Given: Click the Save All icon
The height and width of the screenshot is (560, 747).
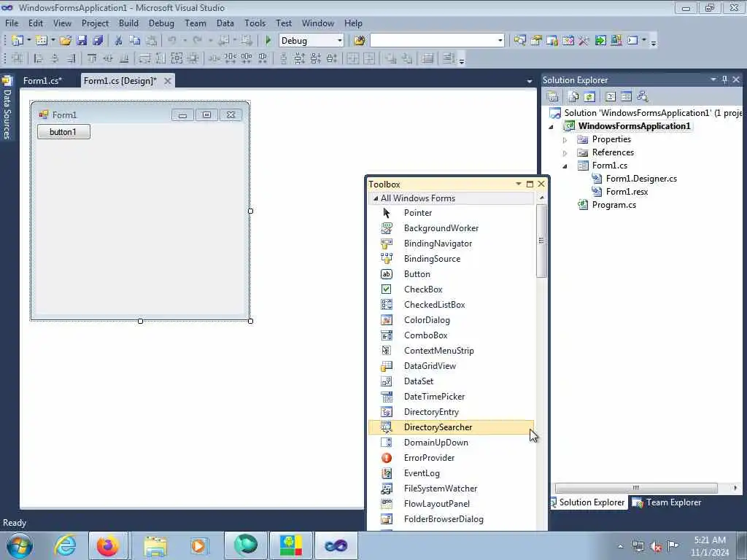Looking at the screenshot, I should 98,41.
